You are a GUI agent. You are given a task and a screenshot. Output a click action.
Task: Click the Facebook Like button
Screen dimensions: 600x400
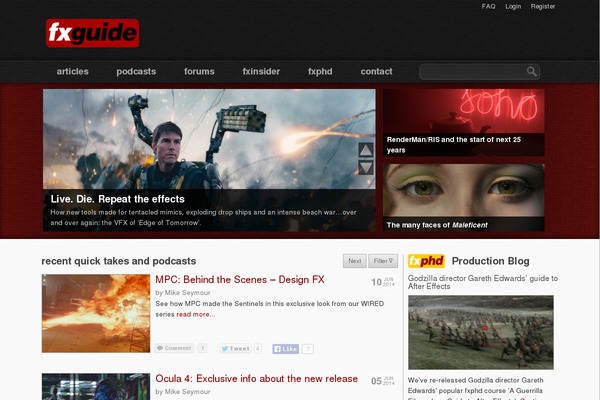coord(285,349)
